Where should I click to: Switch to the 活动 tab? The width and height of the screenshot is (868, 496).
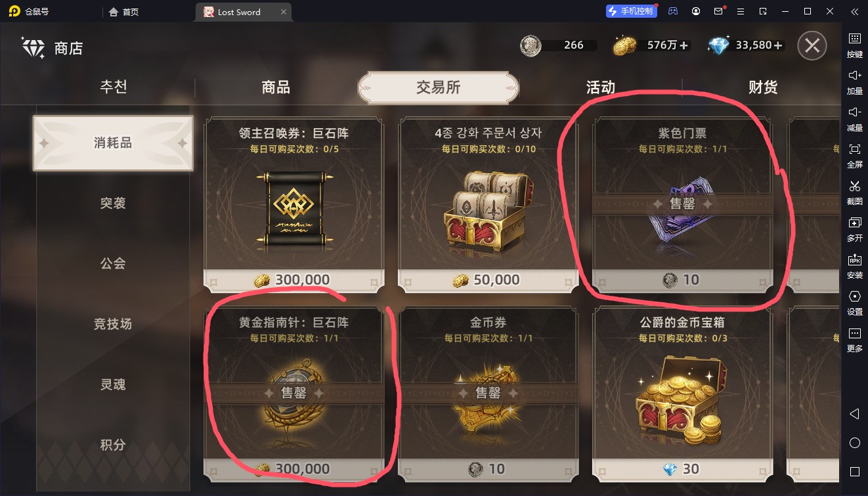point(600,87)
